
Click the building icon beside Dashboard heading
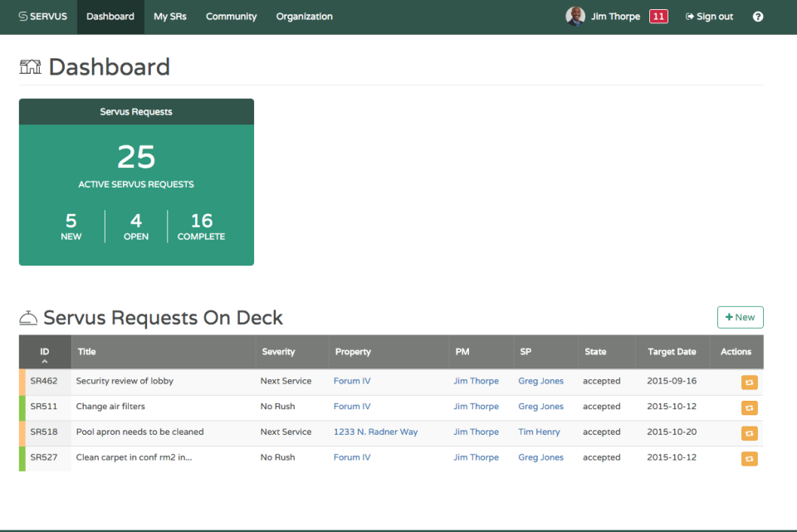(30, 66)
